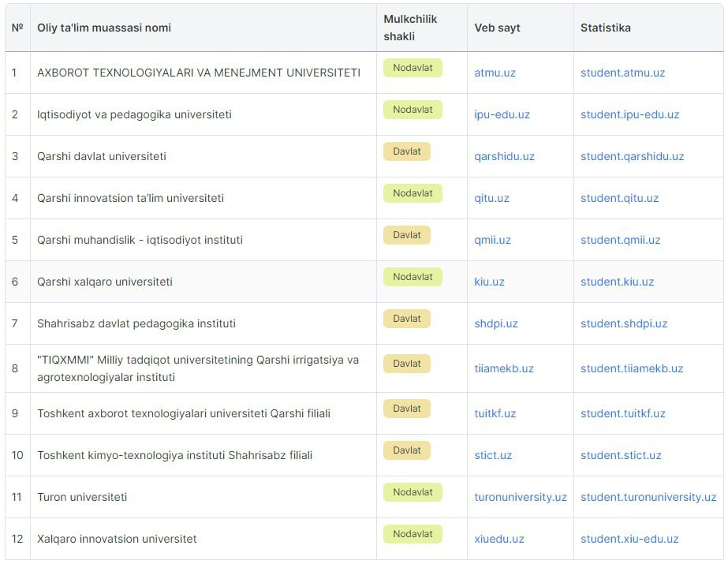Open the shdpi.uz website link
Screen dimensions: 728x564
496,323
